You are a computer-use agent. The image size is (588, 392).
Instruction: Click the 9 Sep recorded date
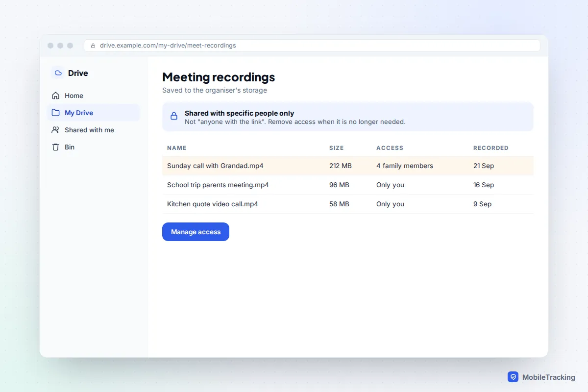click(x=483, y=204)
